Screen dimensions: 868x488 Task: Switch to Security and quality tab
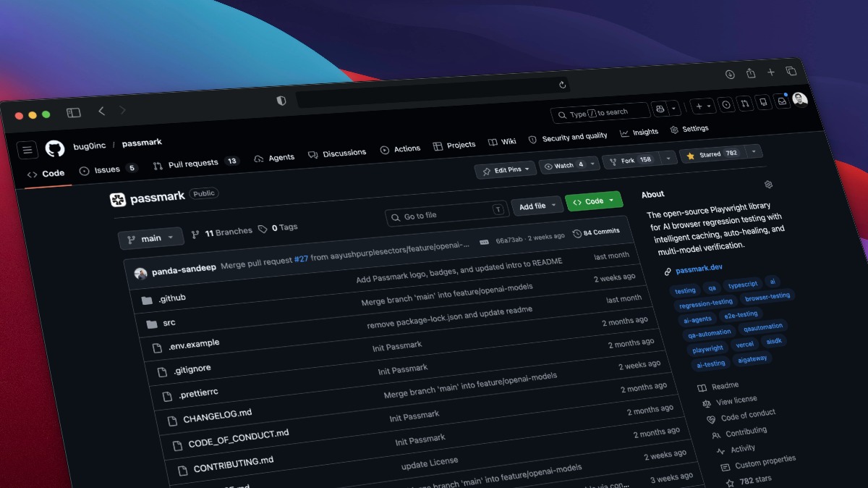[x=568, y=137]
